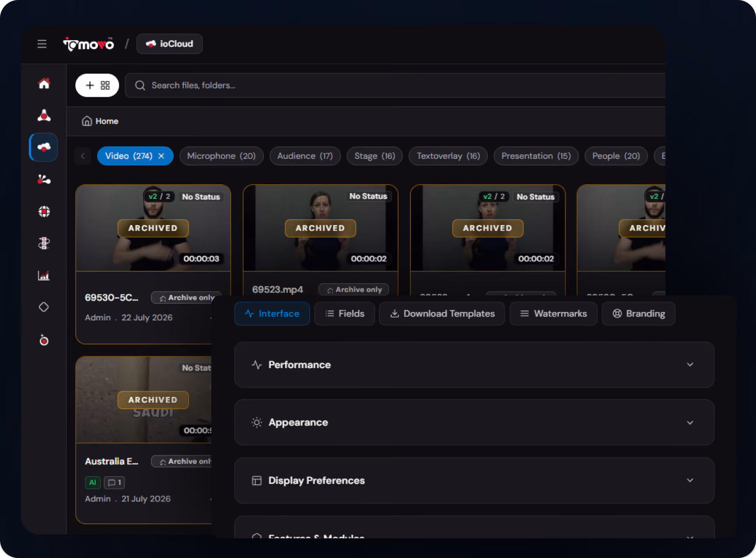The height and width of the screenshot is (558, 756).
Task: Open the Branding tab
Action: tap(638, 314)
